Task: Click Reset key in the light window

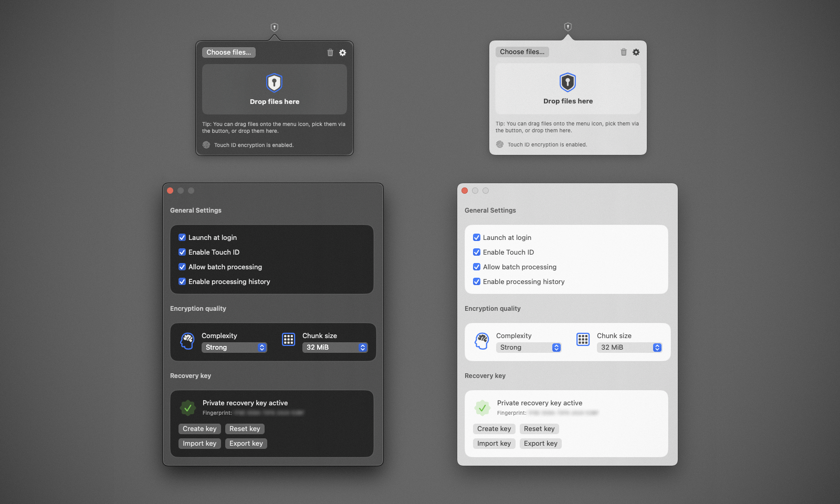Action: click(x=539, y=429)
